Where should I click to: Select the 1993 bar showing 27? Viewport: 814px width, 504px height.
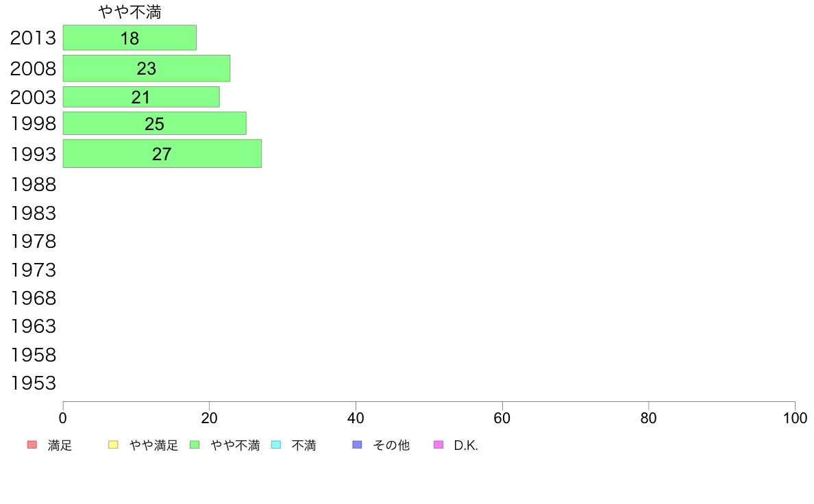coord(162,153)
